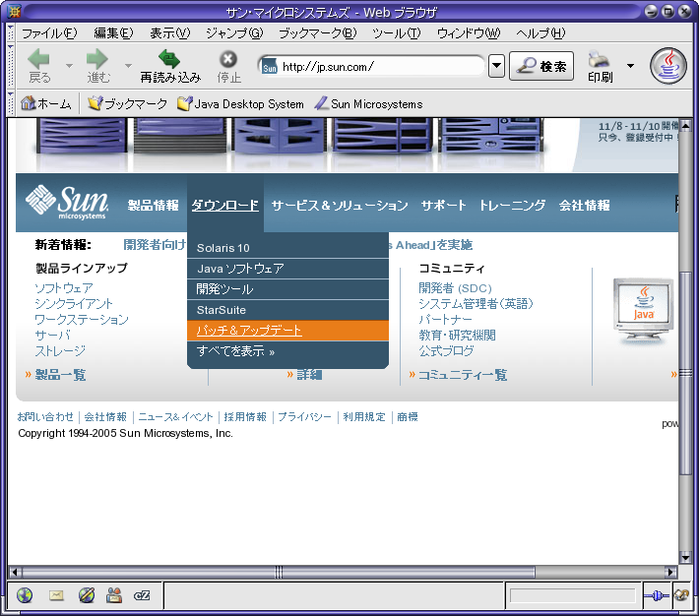Open the ファイル(F) menu

coord(49,33)
